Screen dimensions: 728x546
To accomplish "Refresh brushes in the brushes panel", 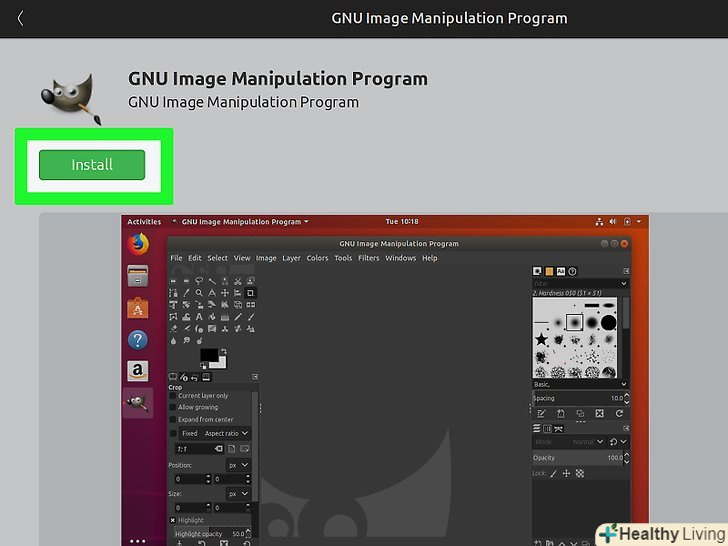I will [x=619, y=414].
